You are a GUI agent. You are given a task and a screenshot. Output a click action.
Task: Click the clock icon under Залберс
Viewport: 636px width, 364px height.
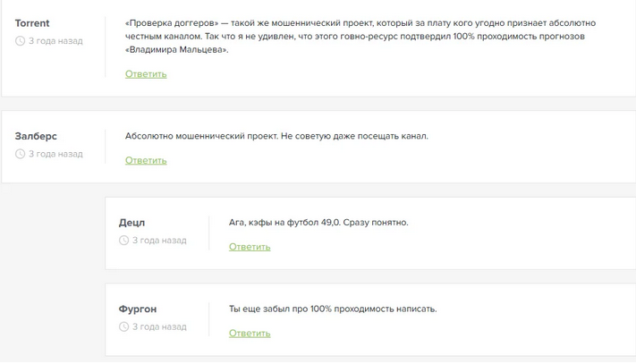point(20,154)
